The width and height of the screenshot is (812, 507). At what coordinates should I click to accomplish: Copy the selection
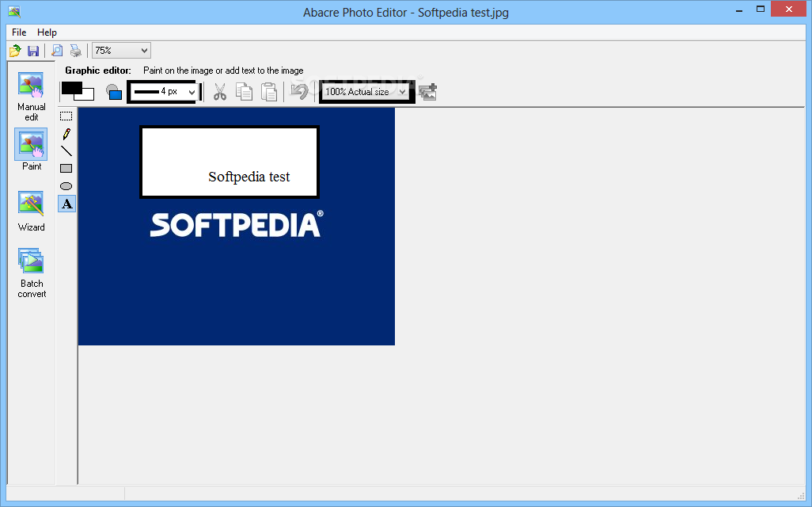244,92
